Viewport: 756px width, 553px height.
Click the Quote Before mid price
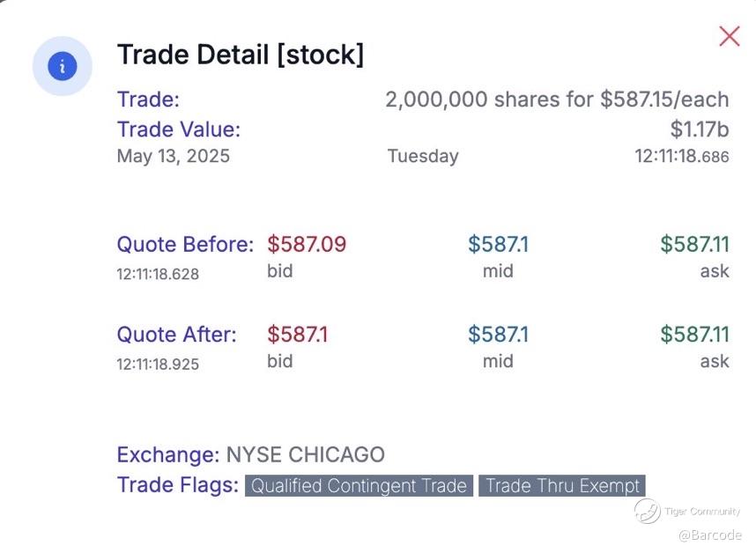[x=498, y=244]
